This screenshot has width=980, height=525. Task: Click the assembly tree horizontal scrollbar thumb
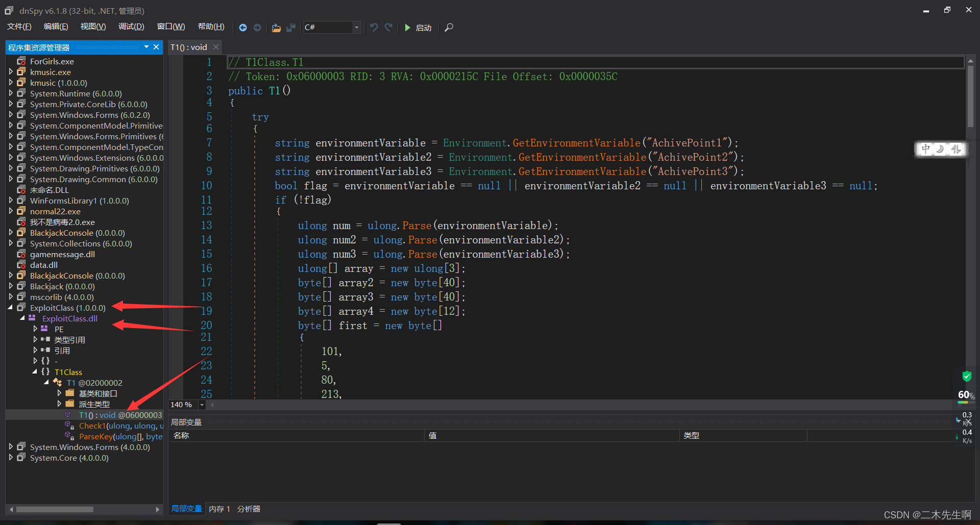(55, 509)
